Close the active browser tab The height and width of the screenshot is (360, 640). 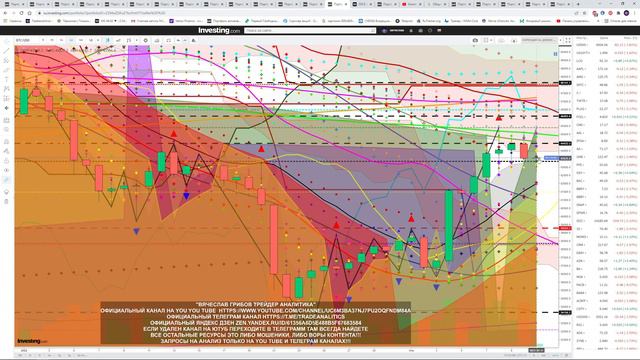(346, 4)
